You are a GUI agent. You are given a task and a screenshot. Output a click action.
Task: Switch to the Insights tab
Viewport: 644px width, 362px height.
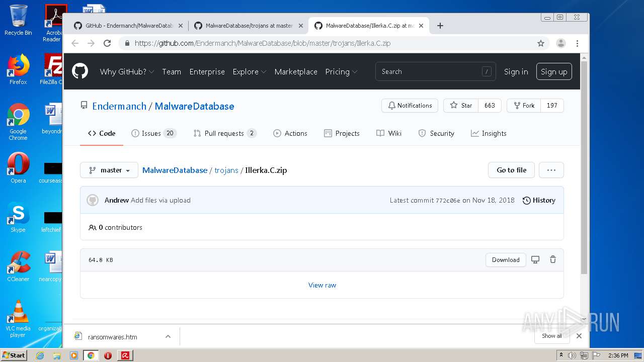coord(489,133)
